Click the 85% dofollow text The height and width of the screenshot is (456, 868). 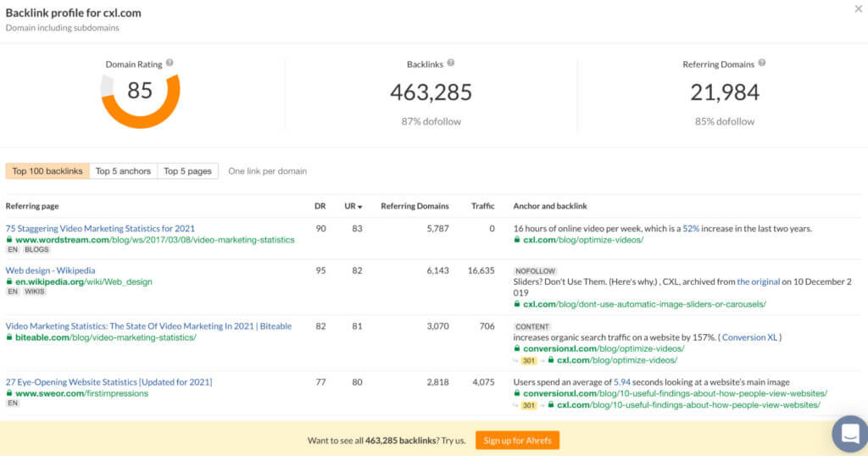click(725, 121)
